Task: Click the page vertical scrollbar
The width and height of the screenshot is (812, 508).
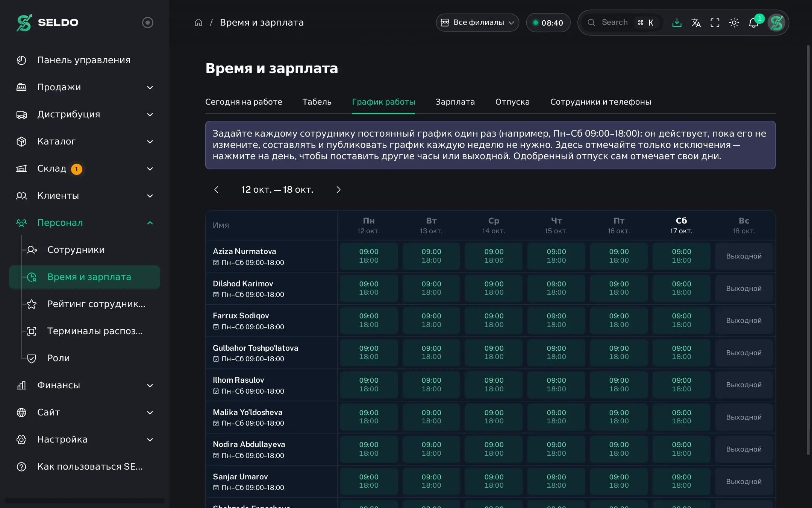Action: click(x=808, y=250)
